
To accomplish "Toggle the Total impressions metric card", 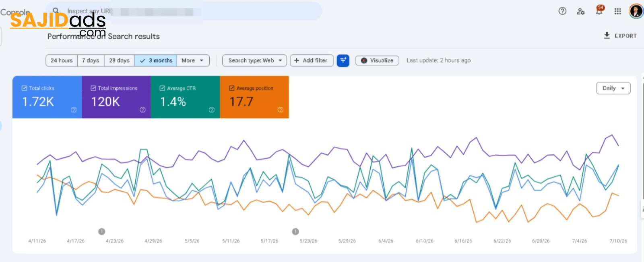I will (x=116, y=97).
